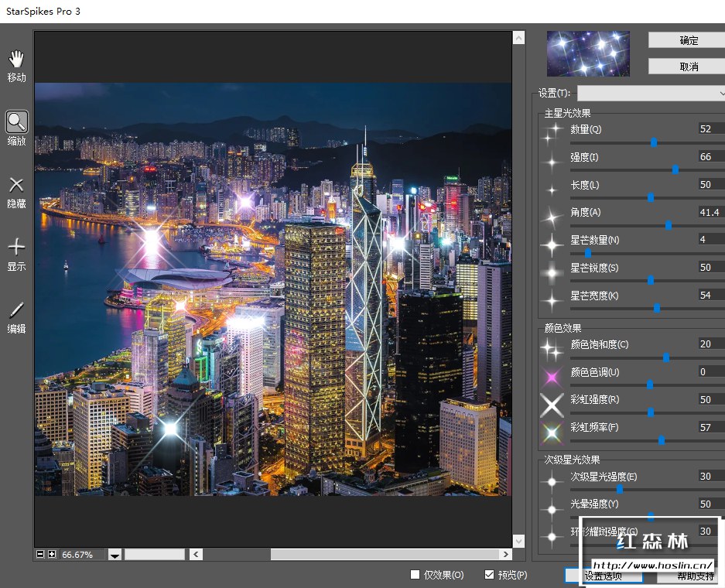Click the 颜色色调(U) magenta star icon
This screenshot has width=725, height=588.
point(552,377)
